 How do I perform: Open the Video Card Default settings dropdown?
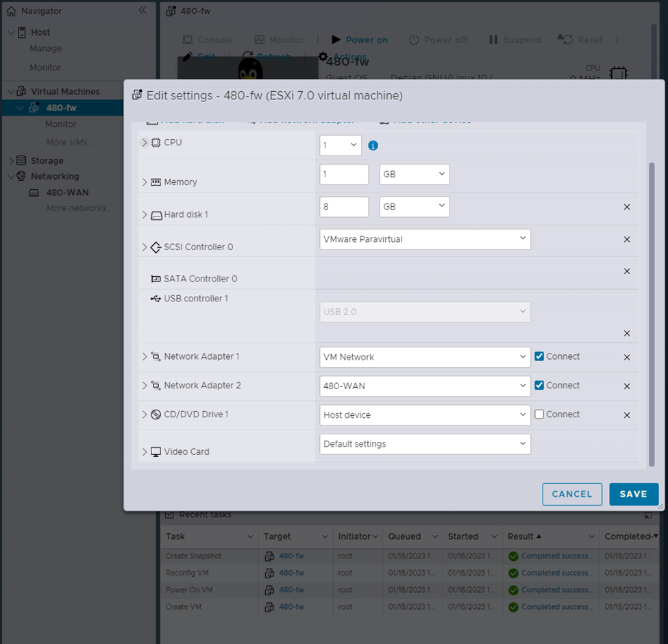[x=425, y=444]
